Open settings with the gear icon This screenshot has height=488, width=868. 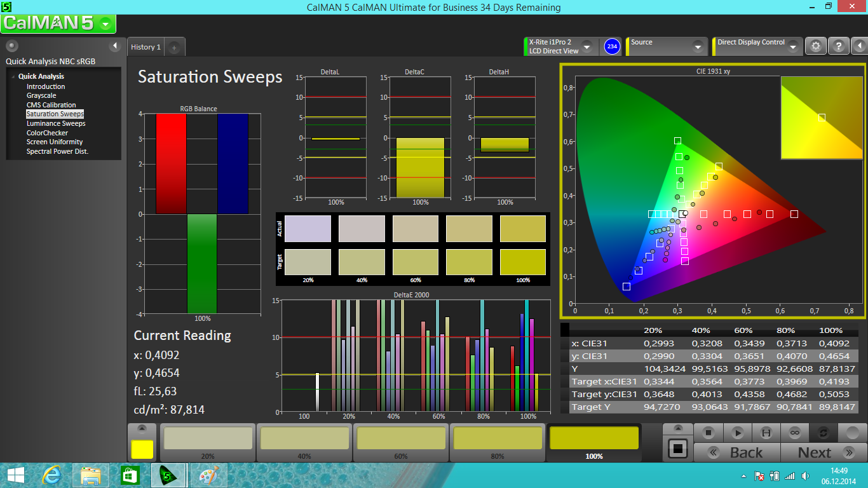(x=816, y=46)
